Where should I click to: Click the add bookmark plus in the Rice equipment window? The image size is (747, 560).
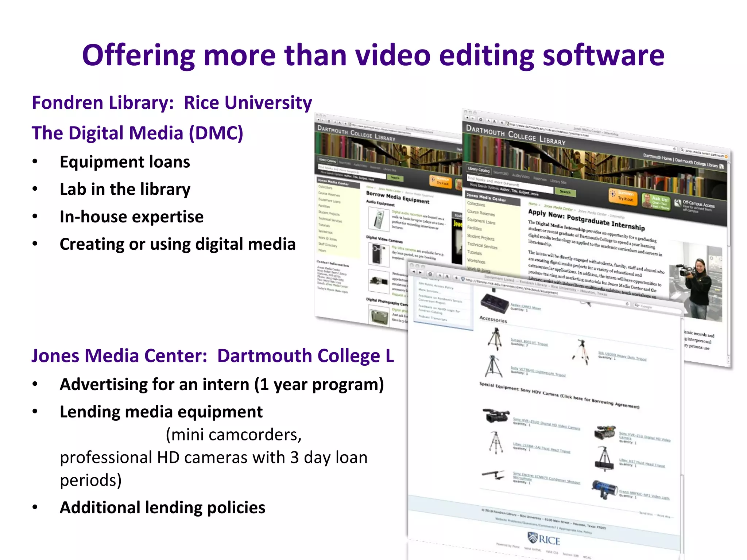click(456, 278)
